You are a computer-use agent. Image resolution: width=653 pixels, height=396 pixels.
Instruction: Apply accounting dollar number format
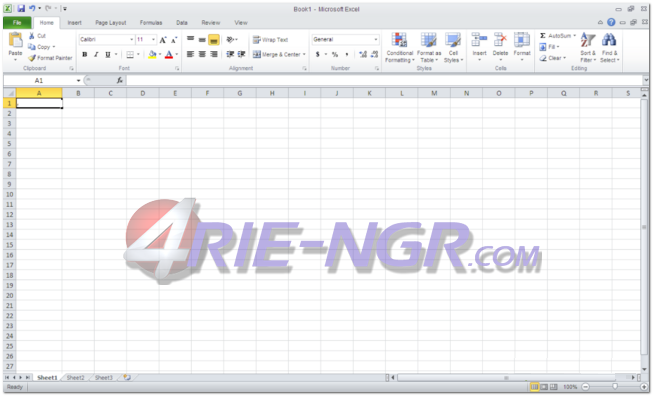pyautogui.click(x=318, y=55)
